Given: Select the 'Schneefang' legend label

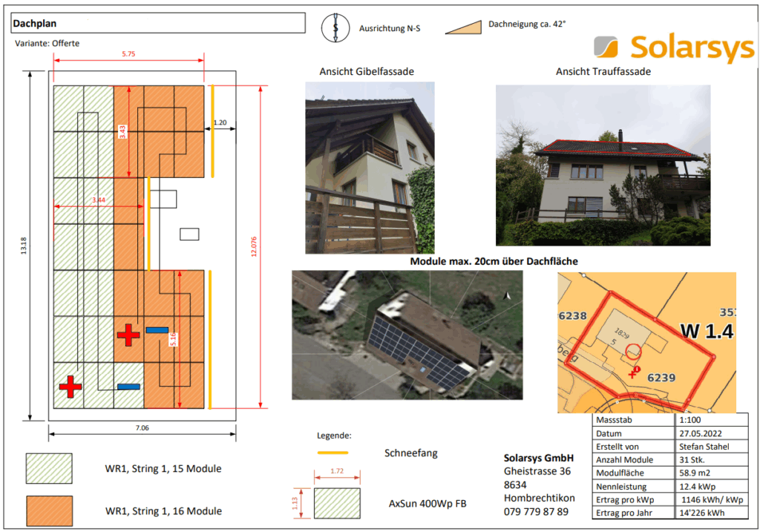Looking at the screenshot, I should [x=411, y=453].
